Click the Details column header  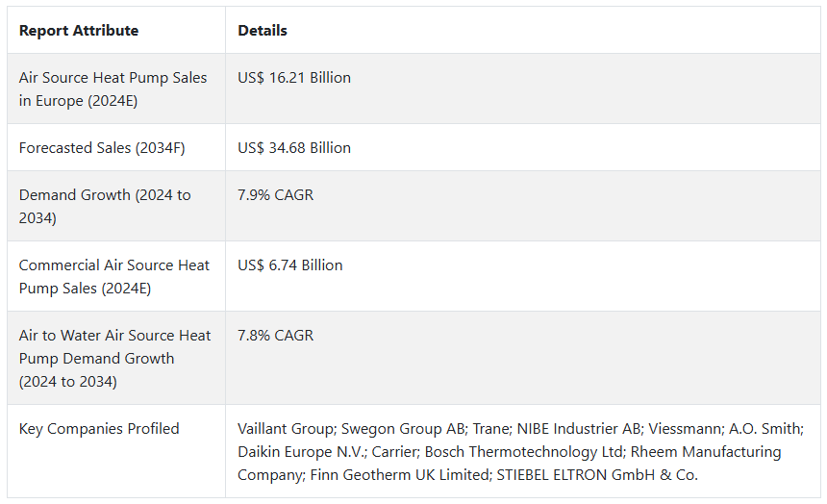pyautogui.click(x=263, y=31)
